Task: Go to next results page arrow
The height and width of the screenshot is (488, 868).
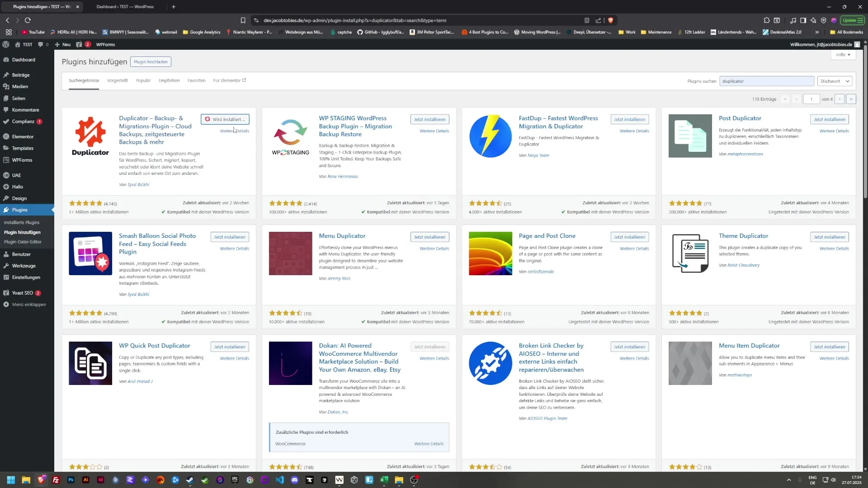Action: (x=840, y=99)
